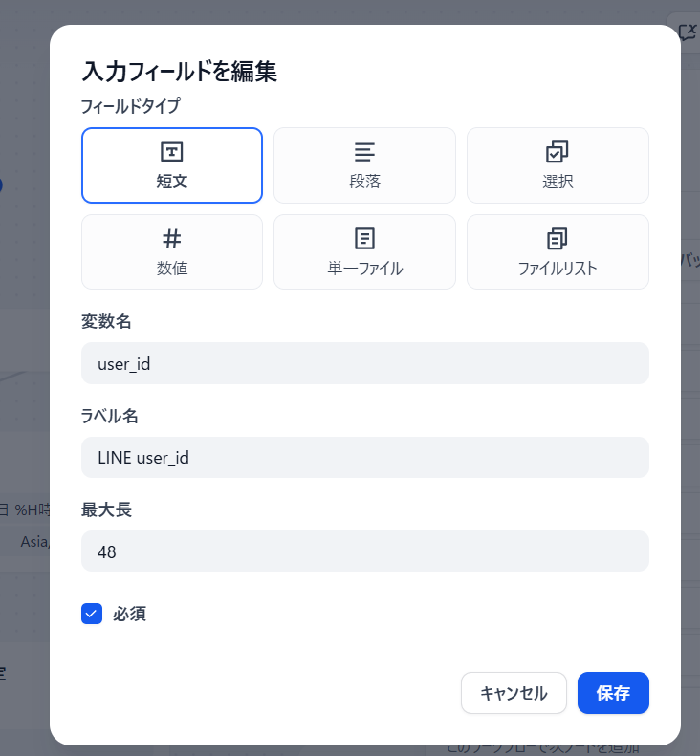This screenshot has height=756, width=700.
Task: Choose the ファイルリスト field type label
Action: pos(558,268)
